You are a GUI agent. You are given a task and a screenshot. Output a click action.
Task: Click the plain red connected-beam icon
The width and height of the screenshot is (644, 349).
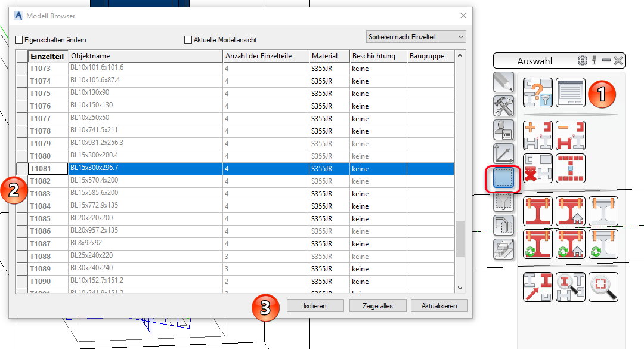[x=538, y=211]
